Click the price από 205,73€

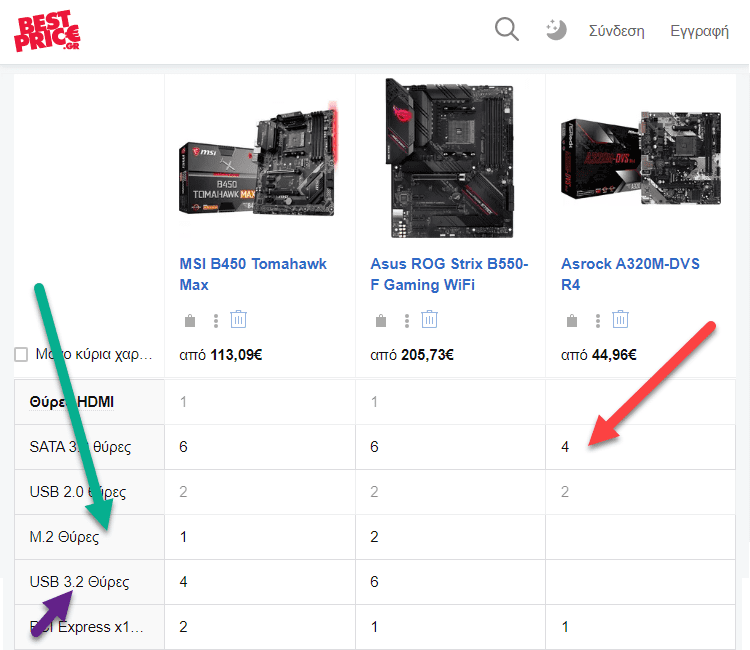point(412,355)
